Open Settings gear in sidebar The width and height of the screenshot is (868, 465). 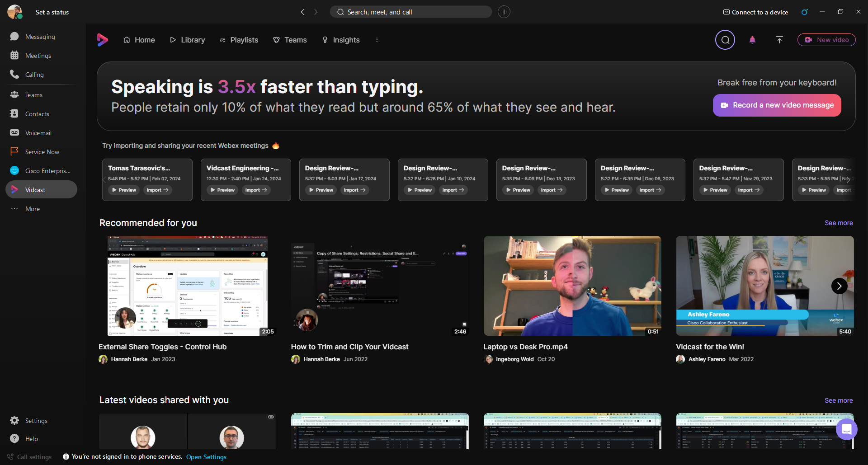(x=14, y=420)
